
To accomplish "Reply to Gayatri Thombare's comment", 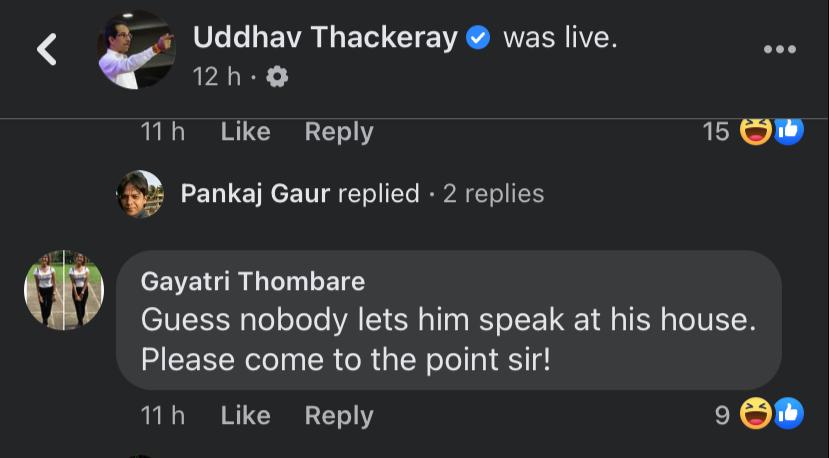I will 338,415.
